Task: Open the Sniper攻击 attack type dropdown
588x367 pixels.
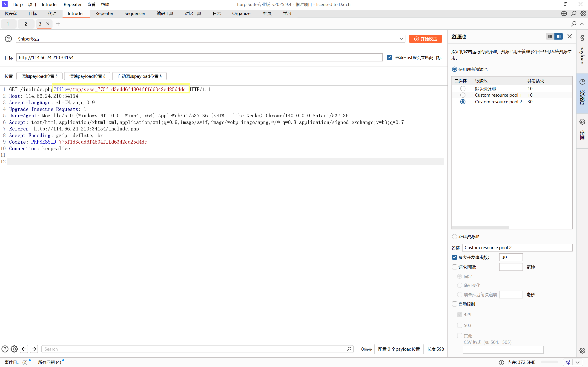Action: [210, 39]
